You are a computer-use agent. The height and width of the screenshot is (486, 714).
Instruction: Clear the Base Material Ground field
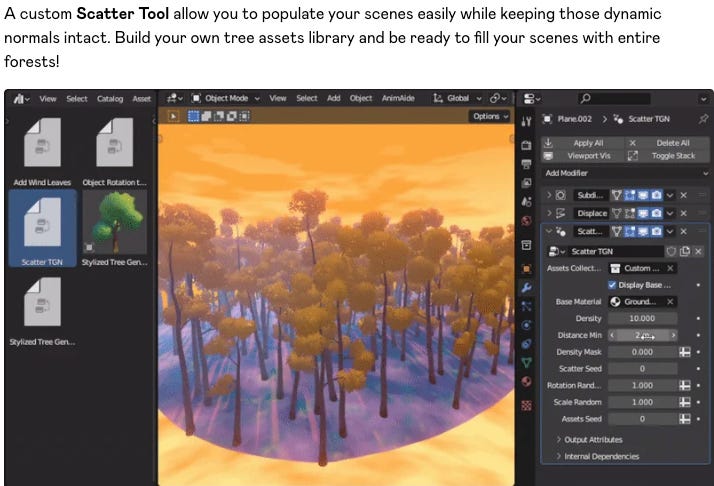pos(670,302)
